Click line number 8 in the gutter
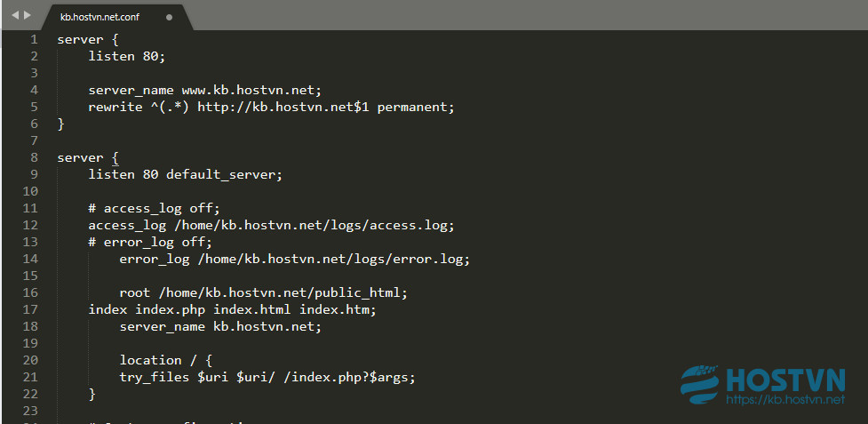Viewport: 868px width, 424px height. coord(35,157)
